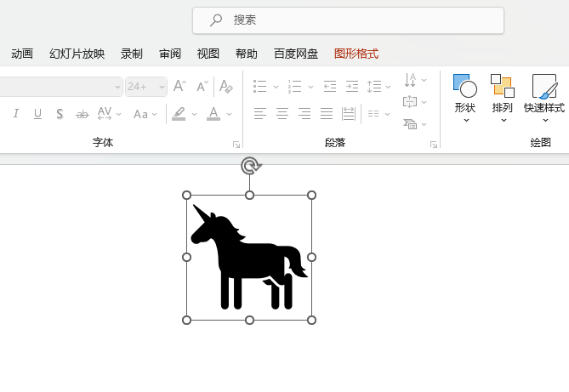
Task: Open the 幻灯片放映 ribbon tab
Action: pos(77,54)
